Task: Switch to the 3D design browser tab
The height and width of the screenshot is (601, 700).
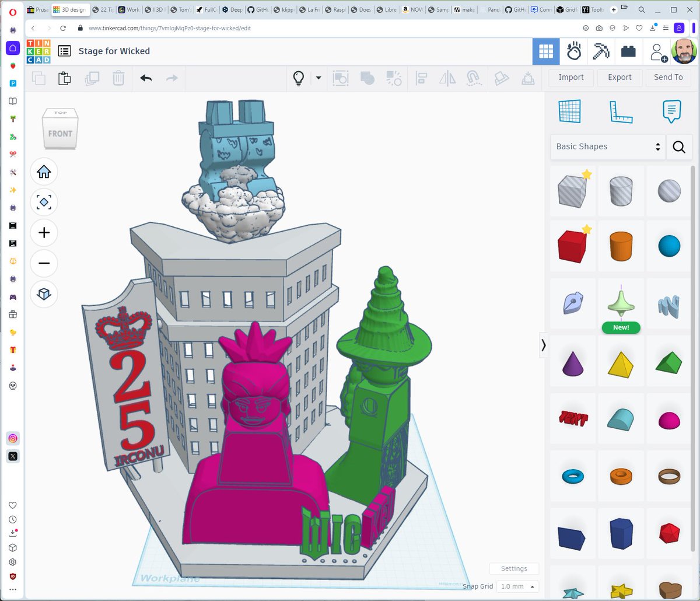Action: coord(70,9)
